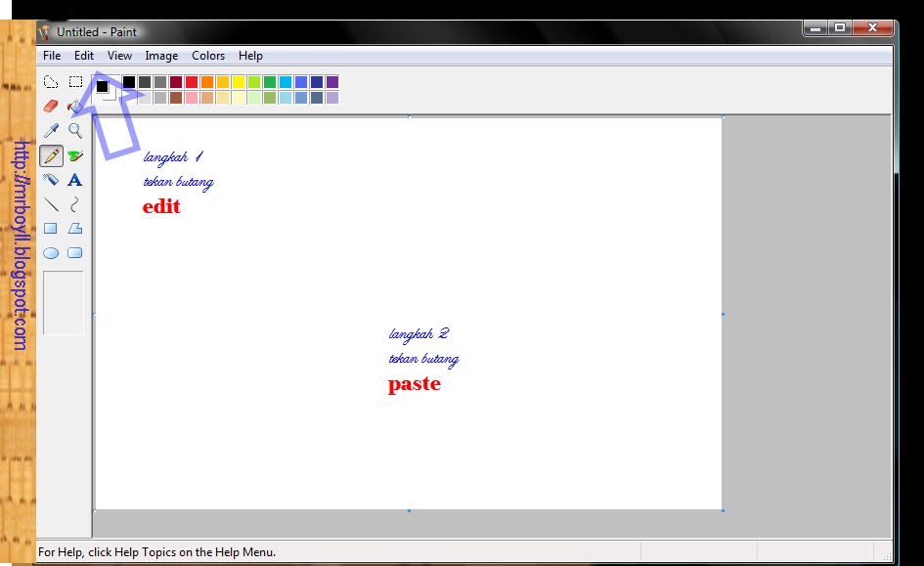Click the Paint application icon in title bar
Image resolution: width=924 pixels, height=566 pixels.
point(45,32)
